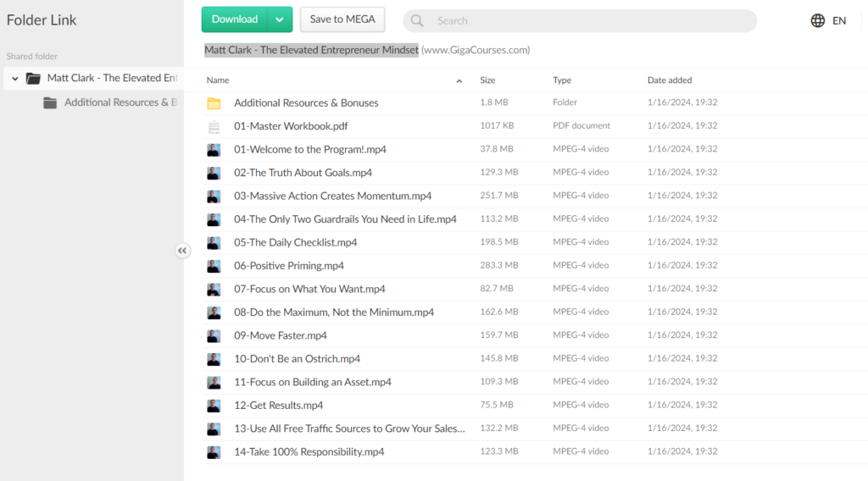Sort files by Date added column
Image resolution: width=868 pixels, height=481 pixels.
(x=670, y=80)
